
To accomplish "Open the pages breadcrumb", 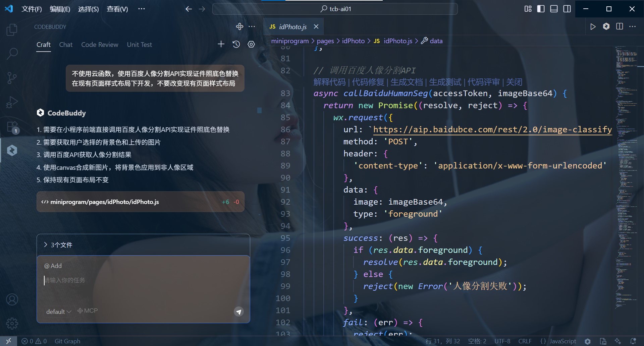I will (325, 41).
